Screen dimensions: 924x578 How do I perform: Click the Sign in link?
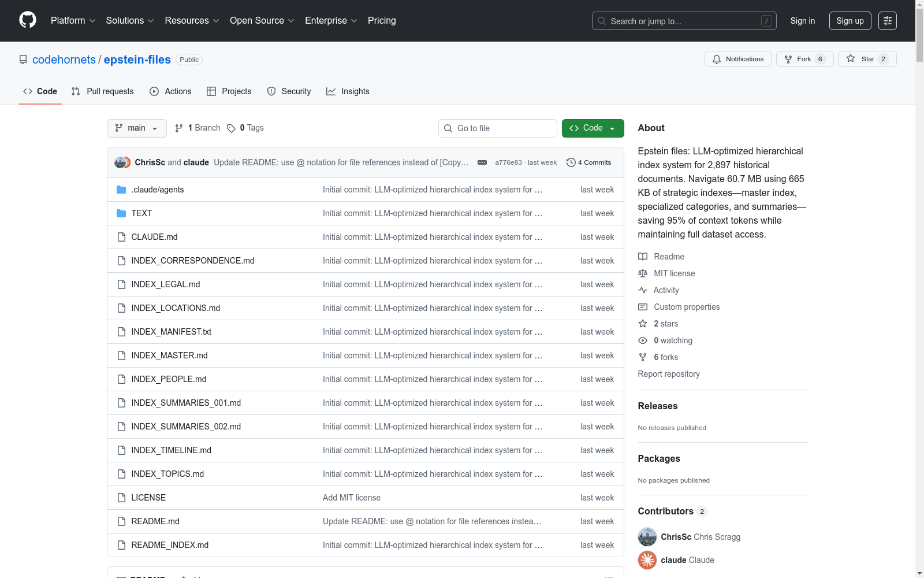tap(803, 21)
